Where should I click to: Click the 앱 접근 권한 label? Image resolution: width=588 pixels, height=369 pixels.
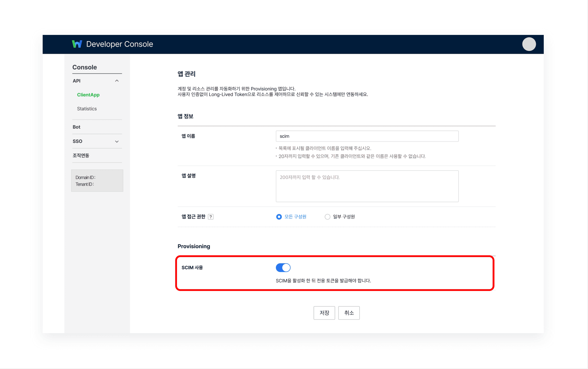[x=193, y=217]
